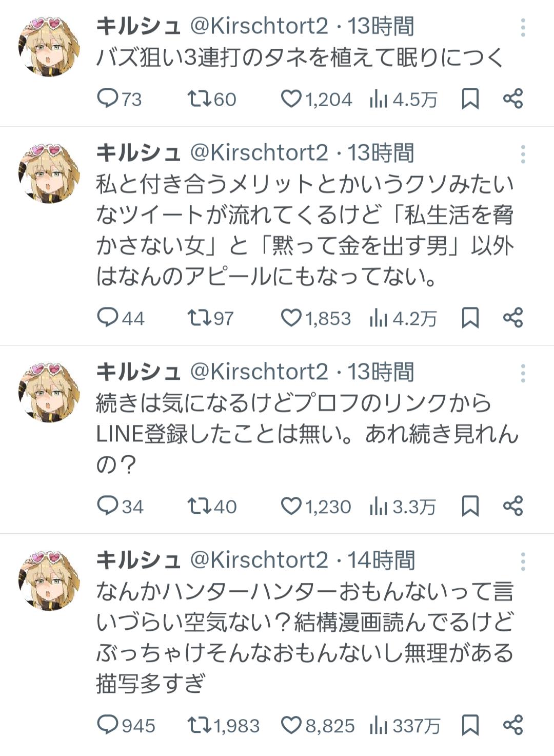This screenshot has height=756, width=554.
Task: Share the tweet about LINE登録
Action: point(513,506)
